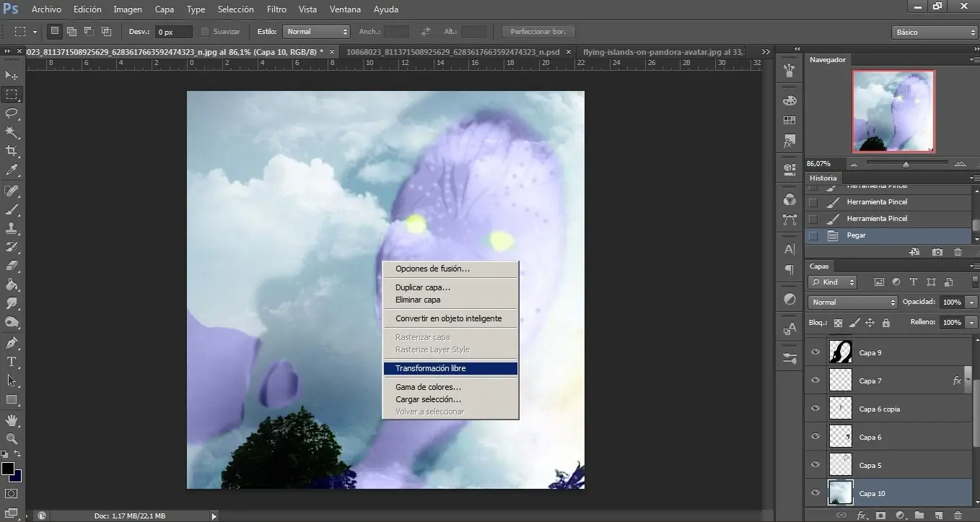Open the Archivo menu
The width and height of the screenshot is (980, 522).
tap(47, 9)
